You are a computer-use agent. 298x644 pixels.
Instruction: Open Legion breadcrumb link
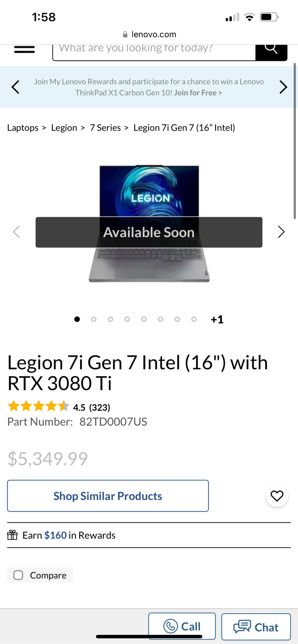point(64,127)
